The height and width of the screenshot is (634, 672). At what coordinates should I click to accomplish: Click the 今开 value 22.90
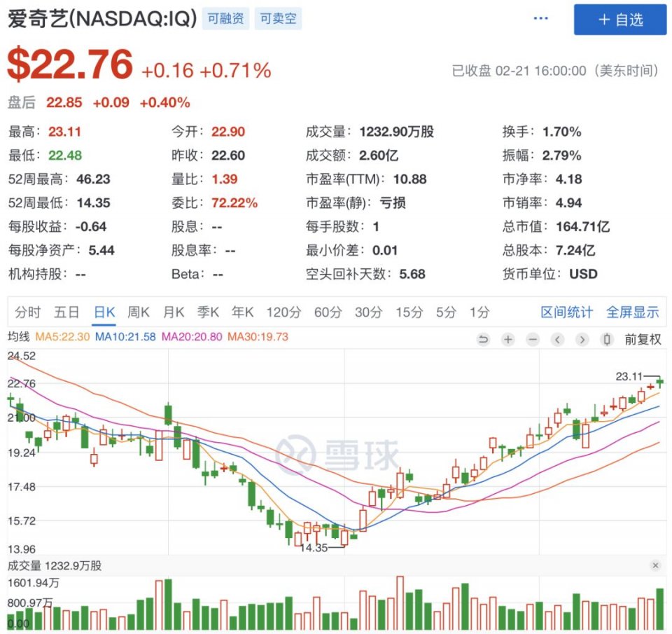[228, 132]
